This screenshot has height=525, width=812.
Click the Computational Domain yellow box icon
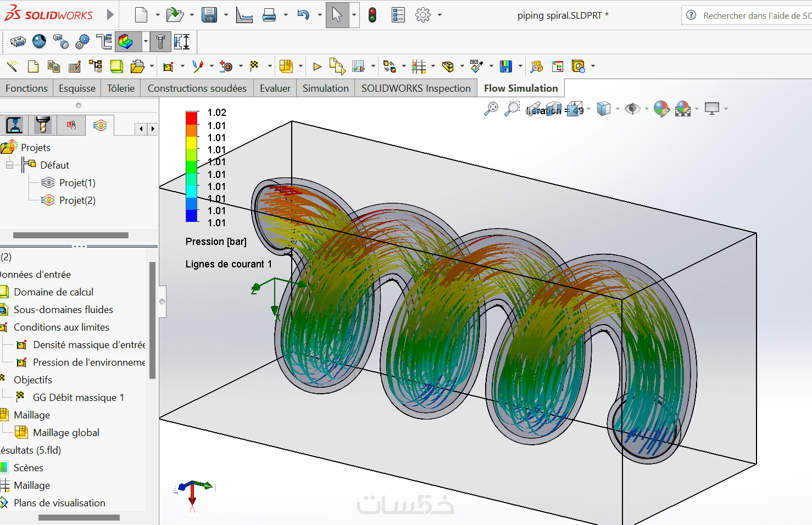(116, 66)
